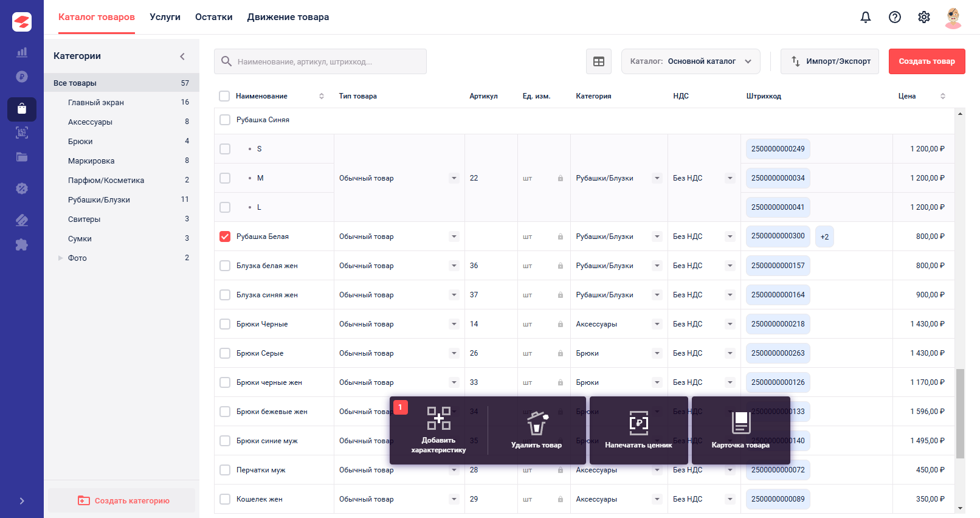Switch table layout with grid view icon
This screenshot has width=980, height=518.
pyautogui.click(x=599, y=61)
